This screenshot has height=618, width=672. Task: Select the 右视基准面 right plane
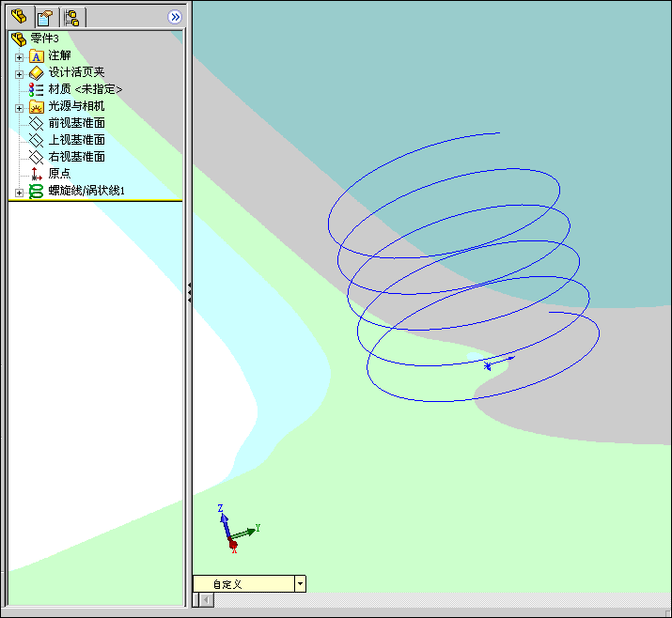(77, 157)
